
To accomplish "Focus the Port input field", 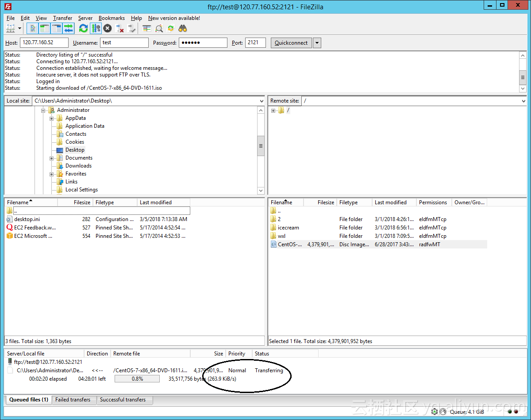I will (255, 43).
